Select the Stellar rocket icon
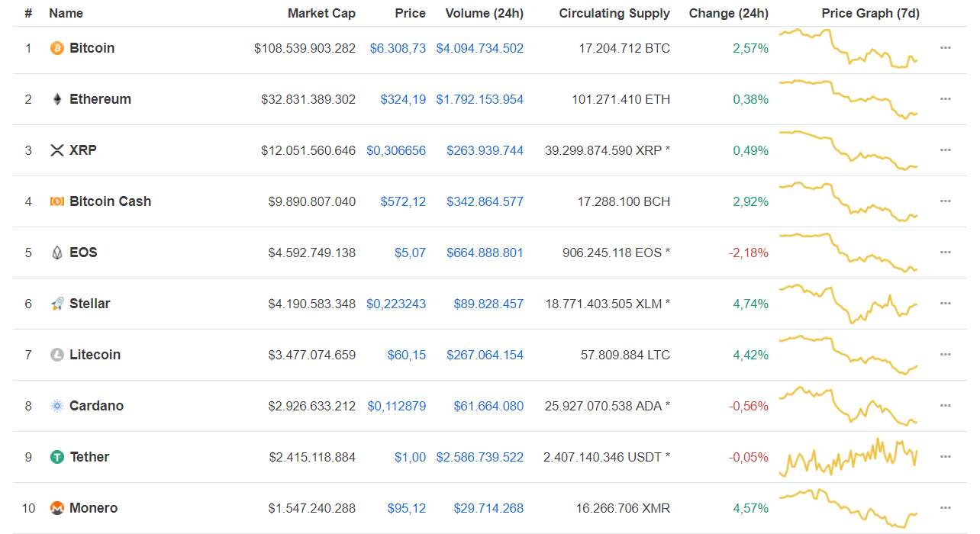This screenshot has width=980, height=534. click(56, 303)
